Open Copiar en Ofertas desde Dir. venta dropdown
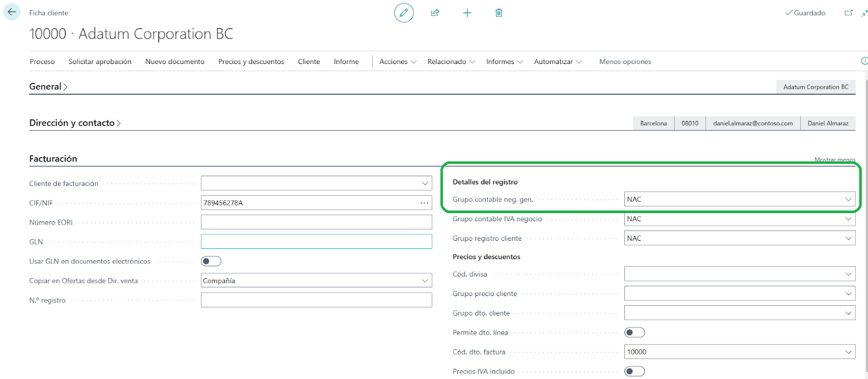 tap(425, 281)
